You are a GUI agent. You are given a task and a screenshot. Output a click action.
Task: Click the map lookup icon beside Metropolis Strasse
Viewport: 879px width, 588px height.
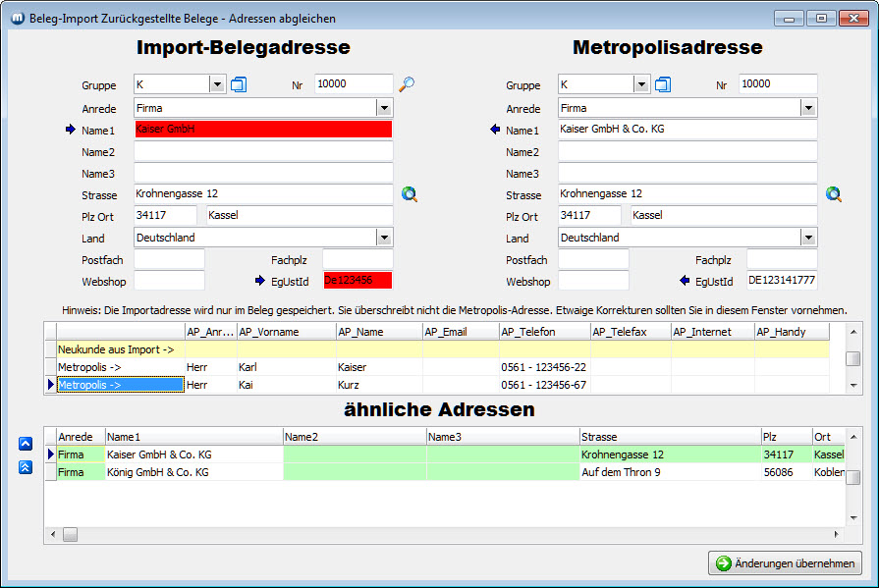tap(834, 194)
